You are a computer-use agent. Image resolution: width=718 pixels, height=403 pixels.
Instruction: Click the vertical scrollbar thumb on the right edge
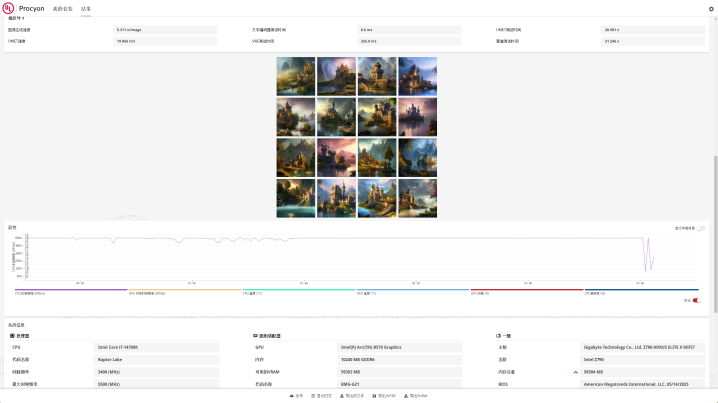(716, 234)
